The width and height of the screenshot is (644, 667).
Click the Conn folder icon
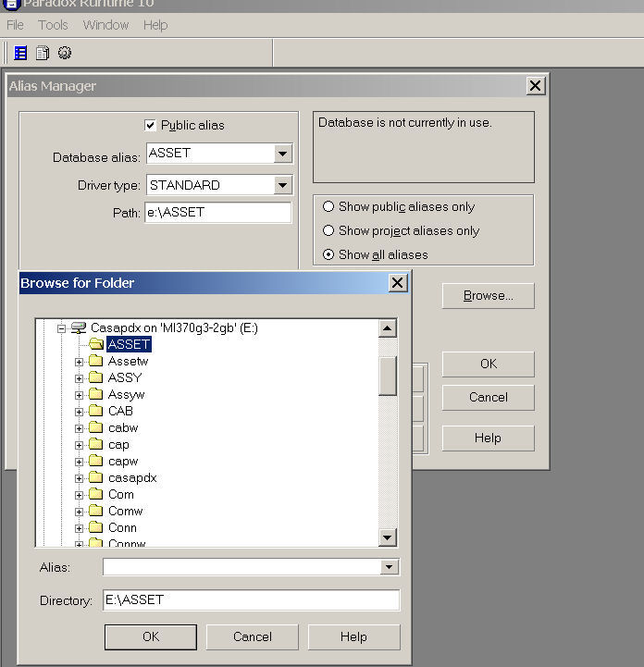96,527
